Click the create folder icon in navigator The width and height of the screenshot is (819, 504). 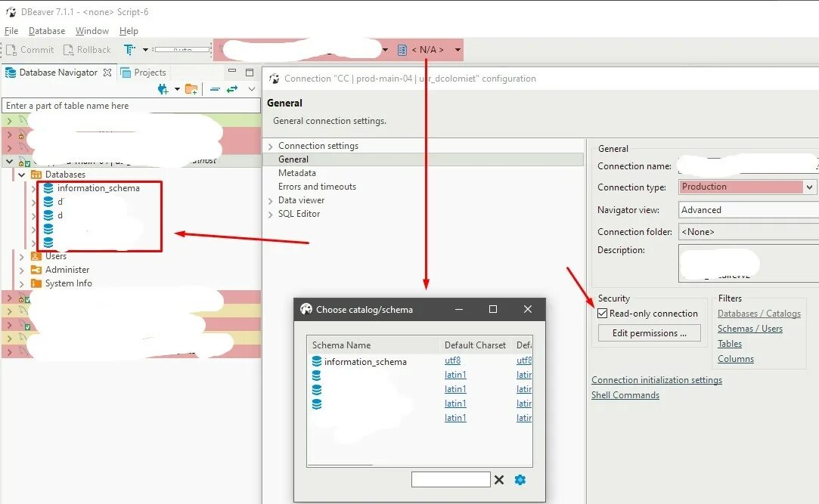pyautogui.click(x=191, y=89)
